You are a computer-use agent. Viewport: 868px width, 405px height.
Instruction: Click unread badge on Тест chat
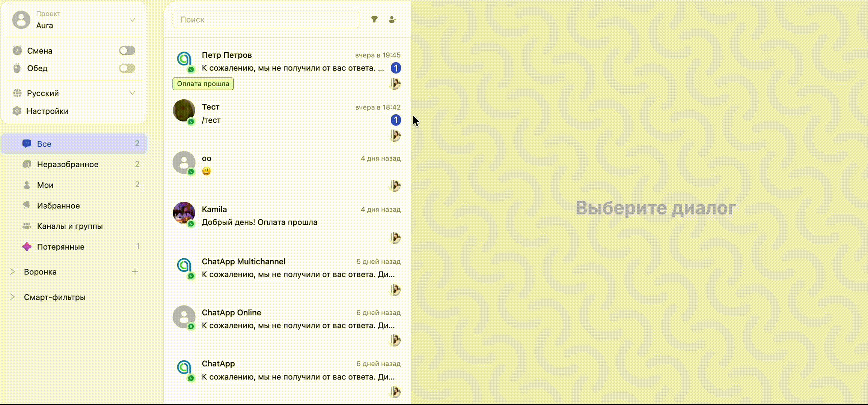pyautogui.click(x=395, y=120)
